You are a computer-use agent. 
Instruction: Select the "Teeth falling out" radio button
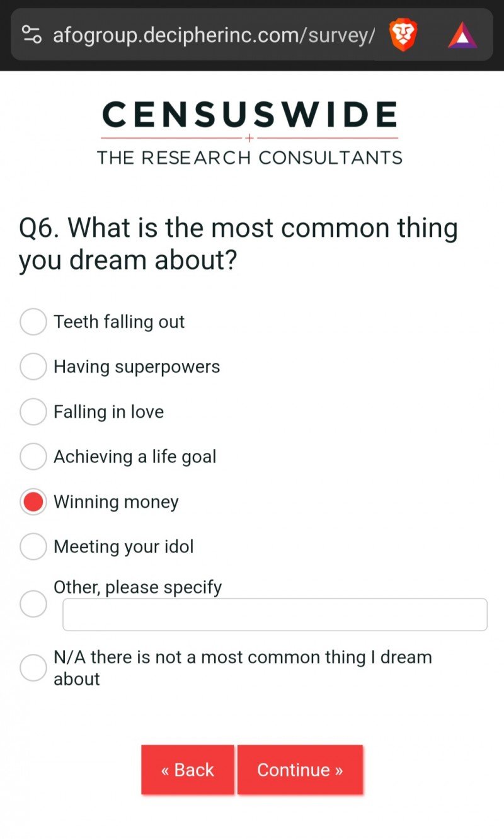tap(33, 322)
